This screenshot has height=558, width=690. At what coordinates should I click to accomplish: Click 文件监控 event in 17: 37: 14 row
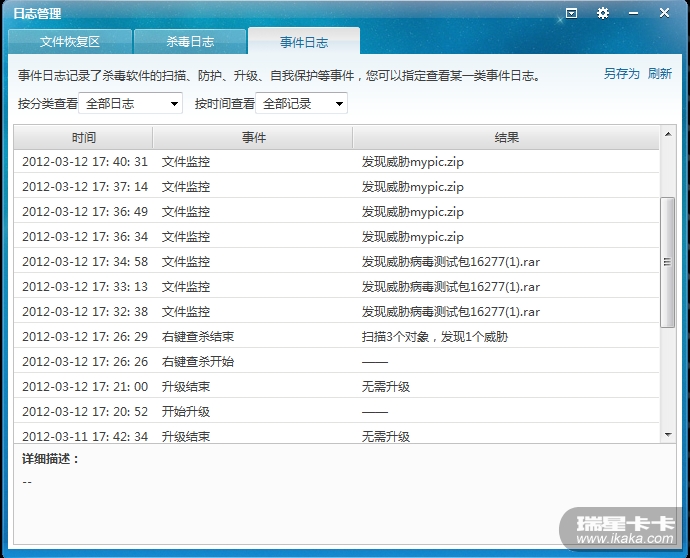[x=186, y=187]
